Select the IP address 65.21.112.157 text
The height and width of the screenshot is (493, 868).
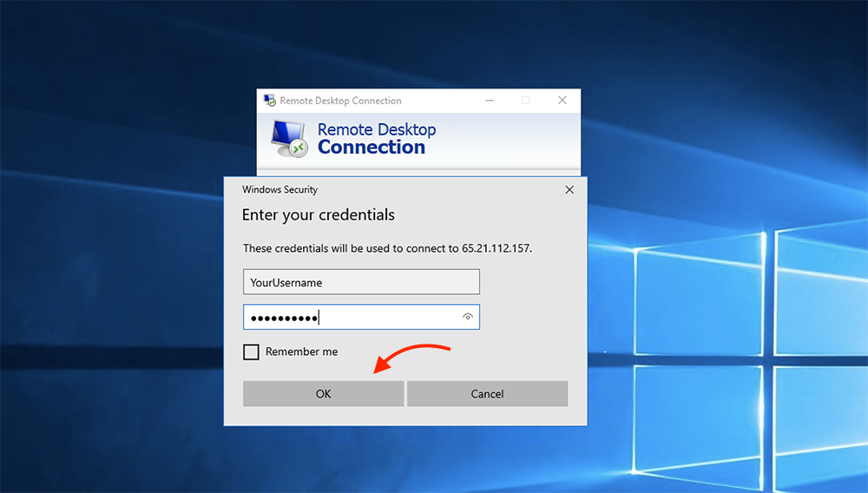point(496,248)
